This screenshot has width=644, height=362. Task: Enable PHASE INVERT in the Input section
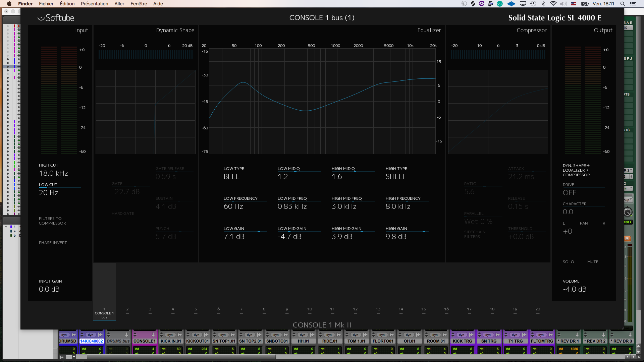[53, 242]
